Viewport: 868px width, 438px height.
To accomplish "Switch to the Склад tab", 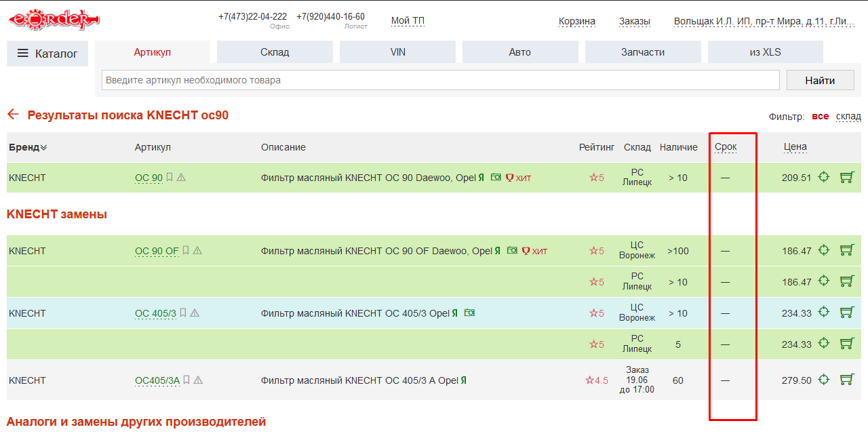I will point(275,52).
